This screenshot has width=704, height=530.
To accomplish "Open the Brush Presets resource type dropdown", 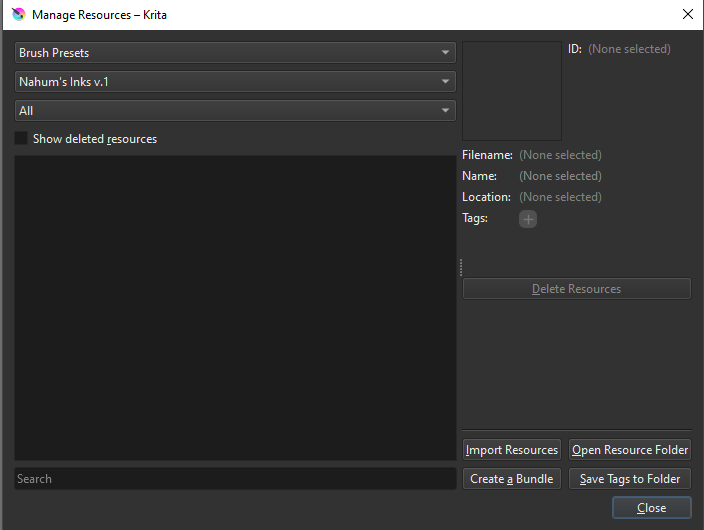I will click(x=235, y=53).
